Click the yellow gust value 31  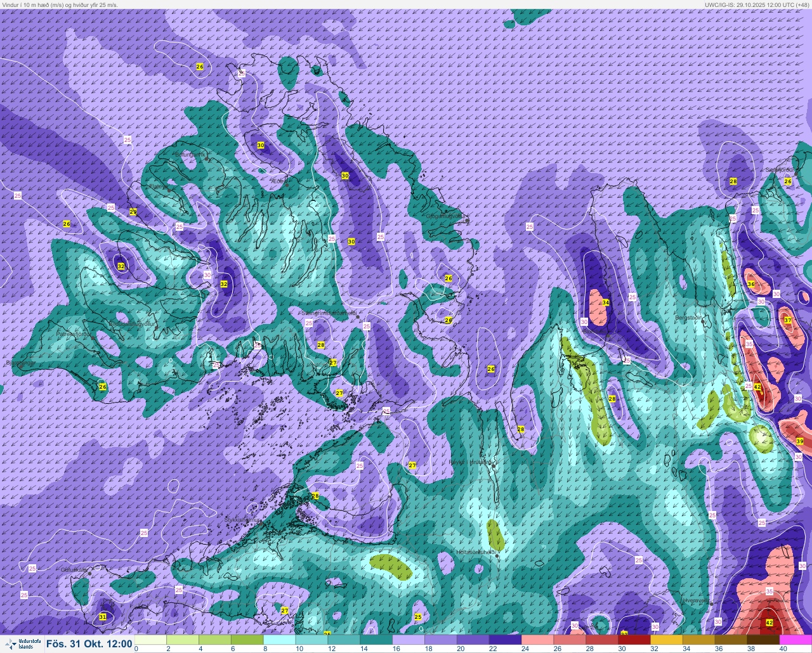pos(103,617)
